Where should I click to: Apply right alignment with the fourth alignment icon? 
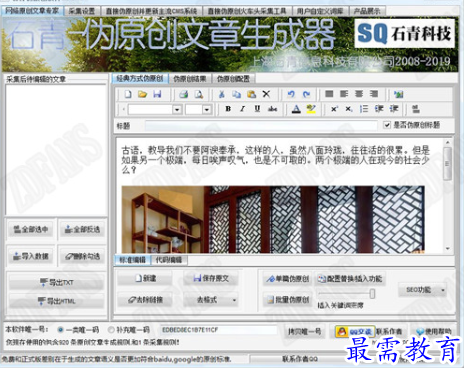coord(374,94)
